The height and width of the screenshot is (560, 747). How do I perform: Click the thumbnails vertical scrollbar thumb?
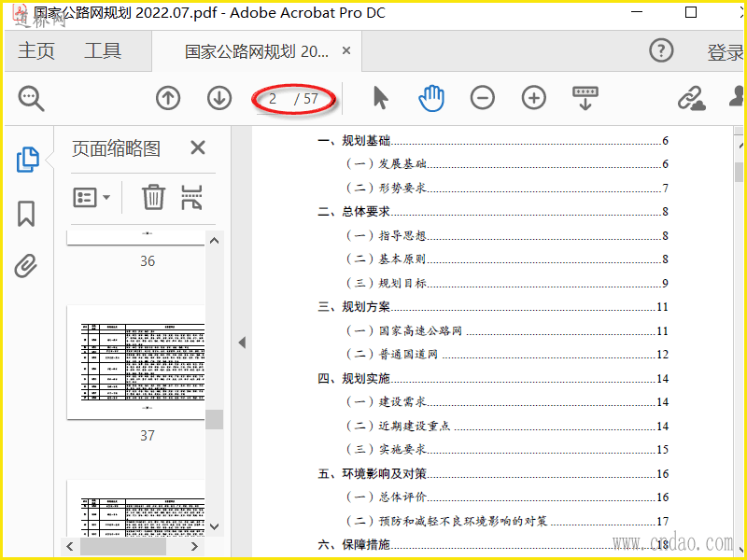pyautogui.click(x=215, y=419)
